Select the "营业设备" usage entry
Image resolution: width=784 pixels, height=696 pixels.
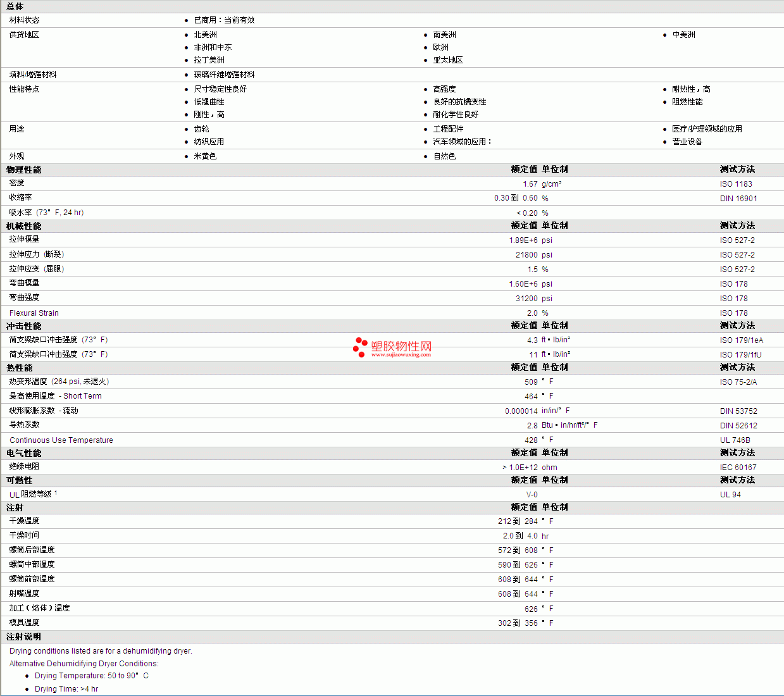[687, 142]
